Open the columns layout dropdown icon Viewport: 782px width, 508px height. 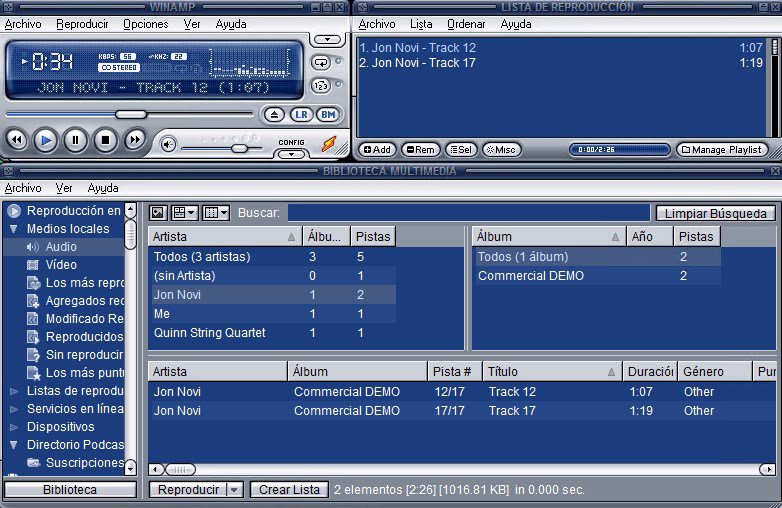(x=215, y=213)
